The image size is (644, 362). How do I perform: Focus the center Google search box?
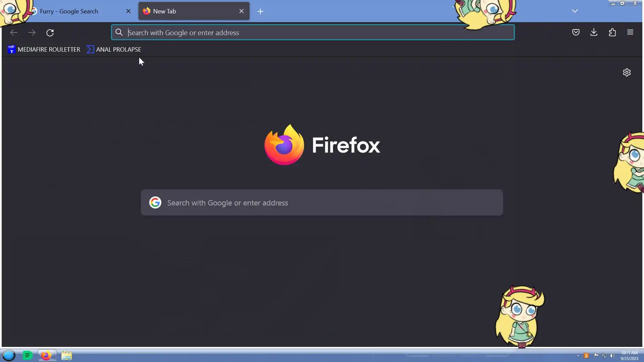click(x=322, y=203)
